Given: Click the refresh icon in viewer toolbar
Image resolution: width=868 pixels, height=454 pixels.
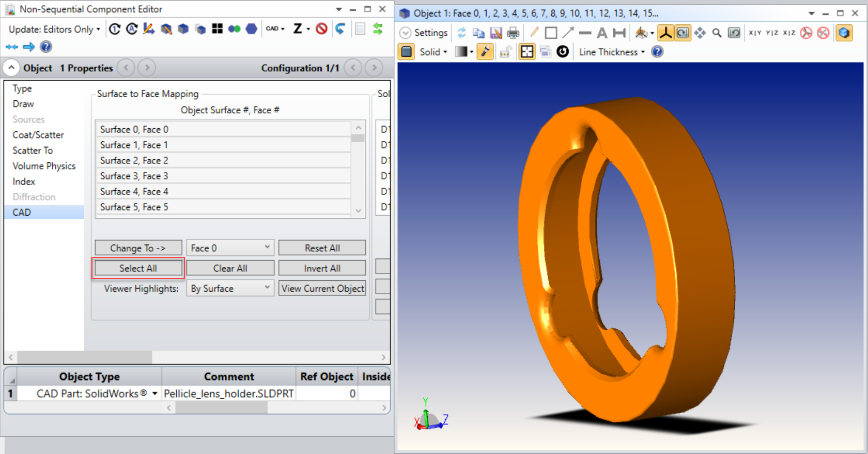Looking at the screenshot, I should coord(461,33).
